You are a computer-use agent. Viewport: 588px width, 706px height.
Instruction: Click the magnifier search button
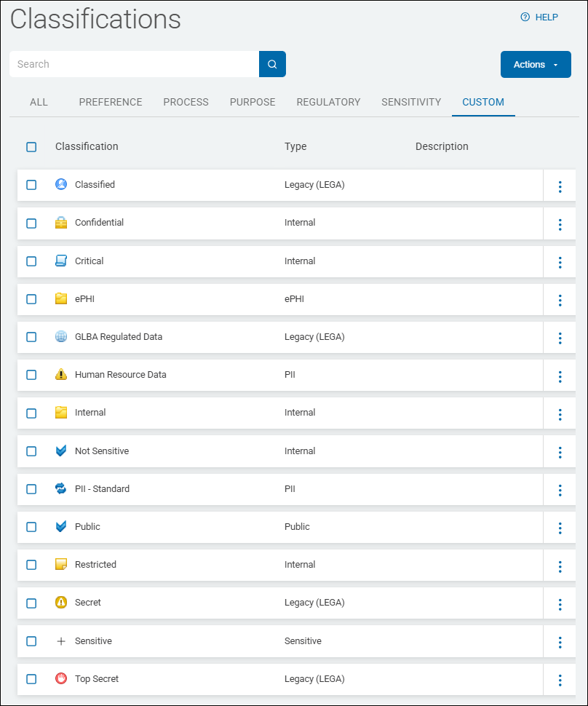click(x=272, y=64)
